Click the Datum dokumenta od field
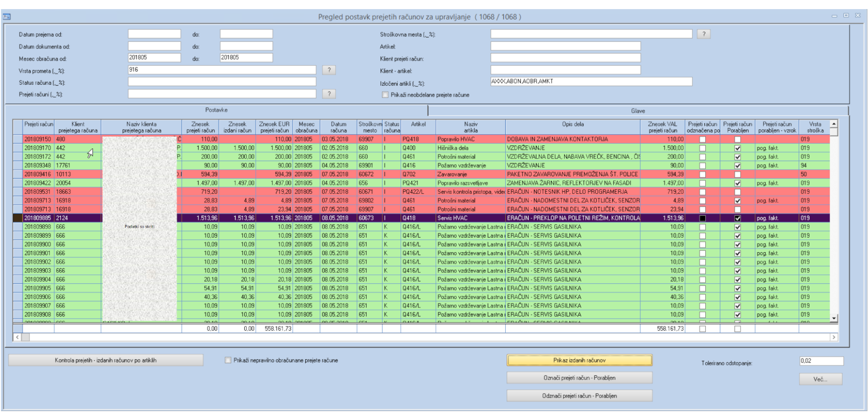868x420 pixels. [154, 46]
